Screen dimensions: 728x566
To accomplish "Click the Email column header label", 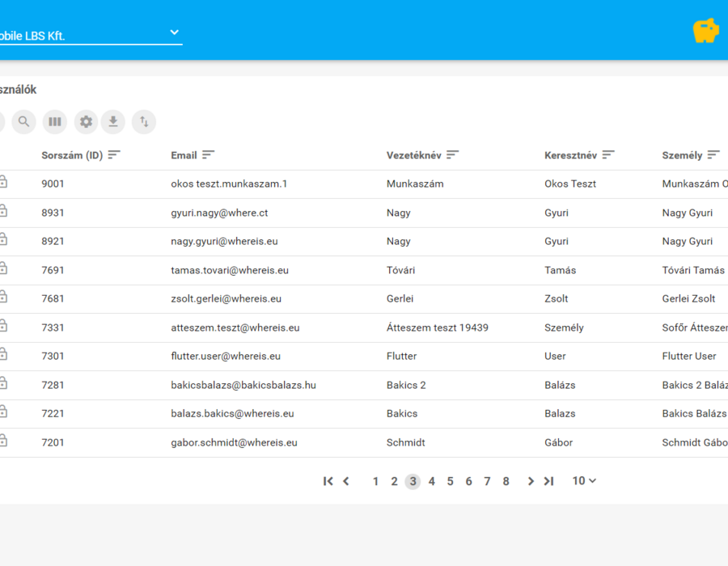I will 184,155.
